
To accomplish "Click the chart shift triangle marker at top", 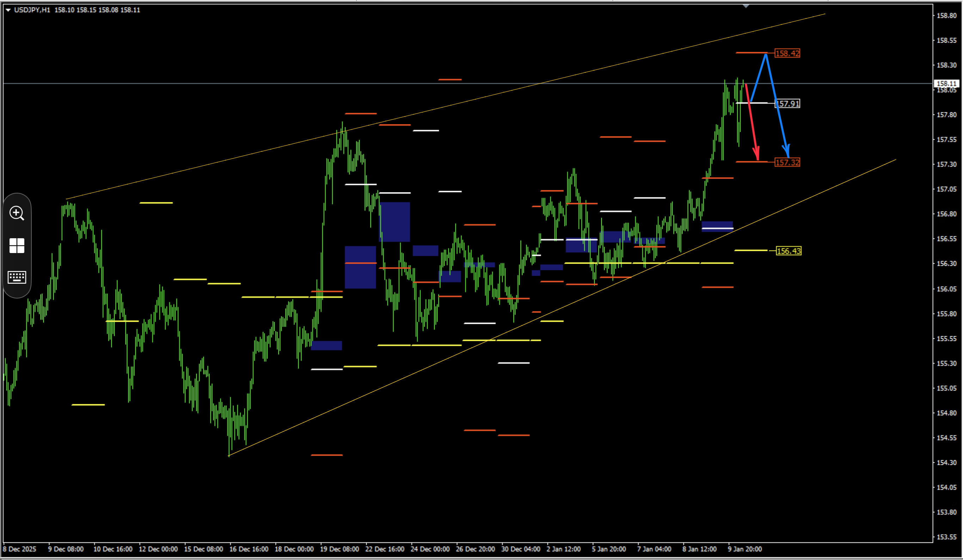I will pyautogui.click(x=746, y=6).
